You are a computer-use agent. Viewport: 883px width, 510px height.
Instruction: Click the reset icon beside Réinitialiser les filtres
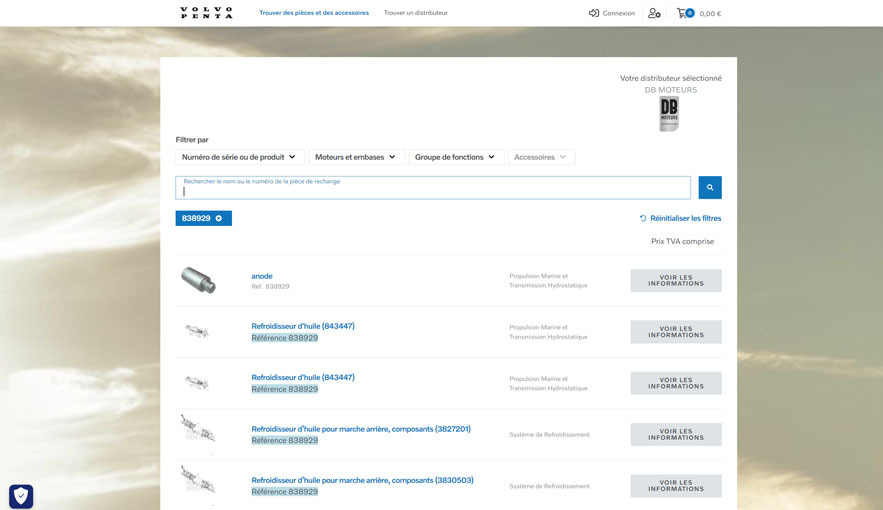click(x=643, y=218)
